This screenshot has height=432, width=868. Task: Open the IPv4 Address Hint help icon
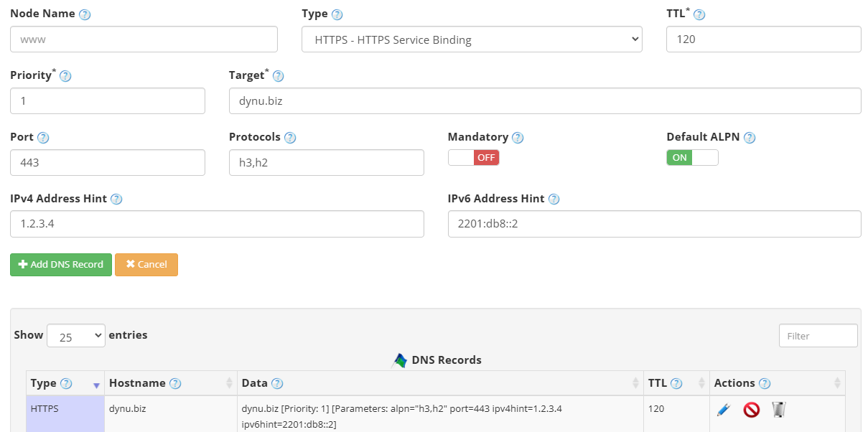click(x=117, y=199)
